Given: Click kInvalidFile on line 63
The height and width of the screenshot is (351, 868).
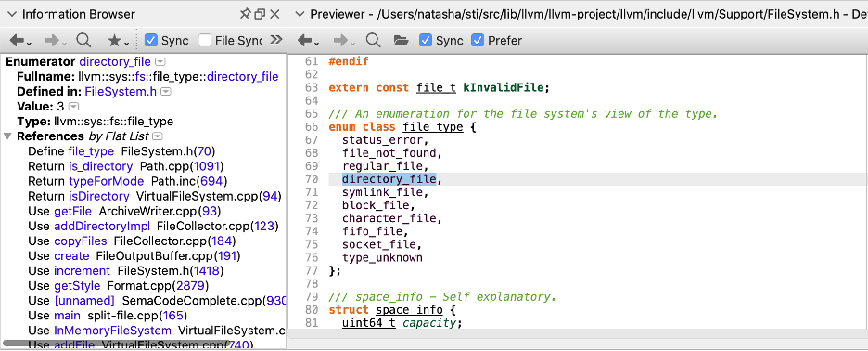Looking at the screenshot, I should [x=504, y=88].
